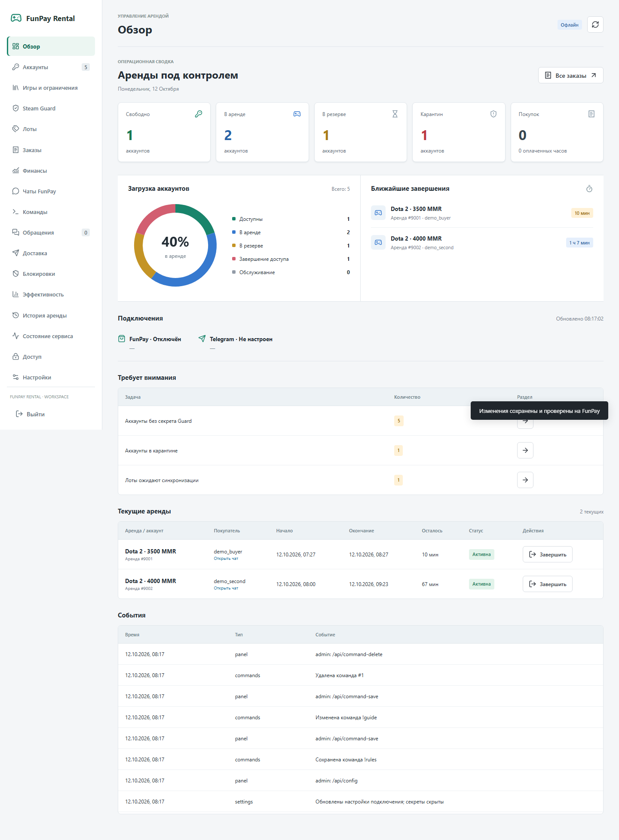Click the blue В аренде legend marker
The height and width of the screenshot is (840, 619).
click(x=234, y=232)
